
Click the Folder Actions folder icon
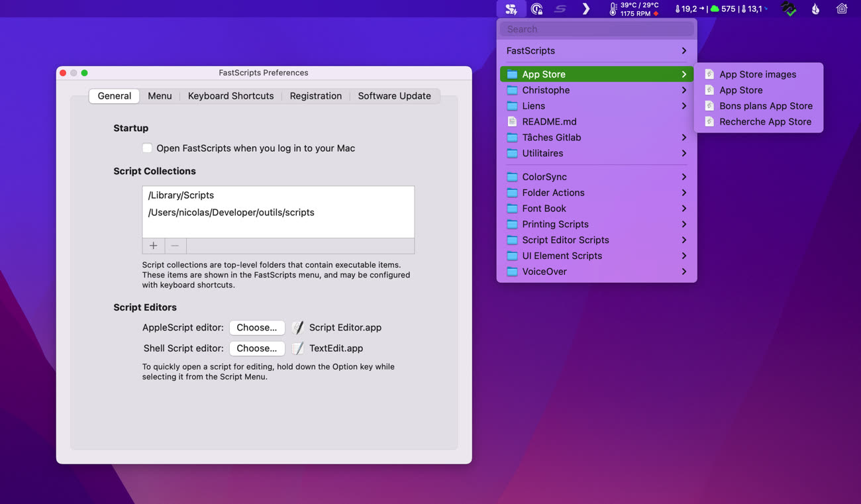[512, 193]
